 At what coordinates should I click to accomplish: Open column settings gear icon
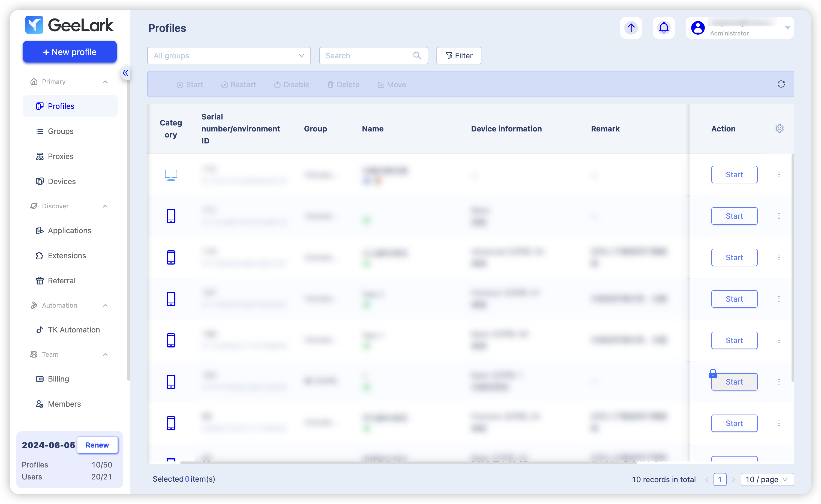[x=779, y=128]
